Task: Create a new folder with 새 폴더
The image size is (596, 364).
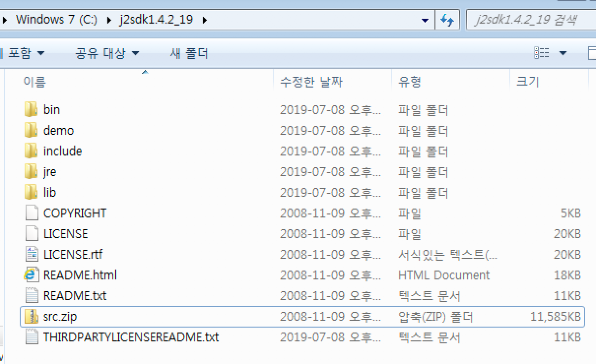Action: 189,53
